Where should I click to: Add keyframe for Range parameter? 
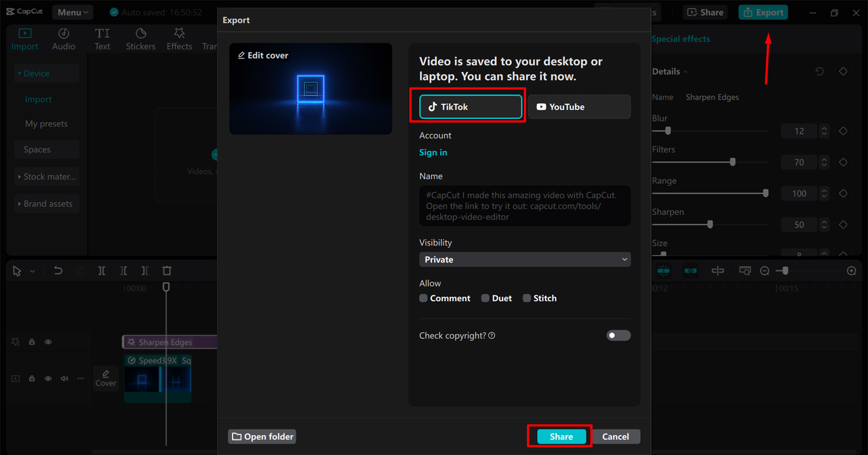(844, 193)
